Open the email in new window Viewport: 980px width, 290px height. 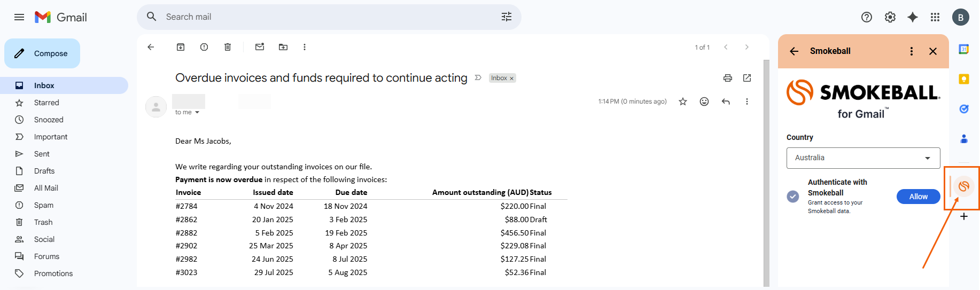click(747, 78)
